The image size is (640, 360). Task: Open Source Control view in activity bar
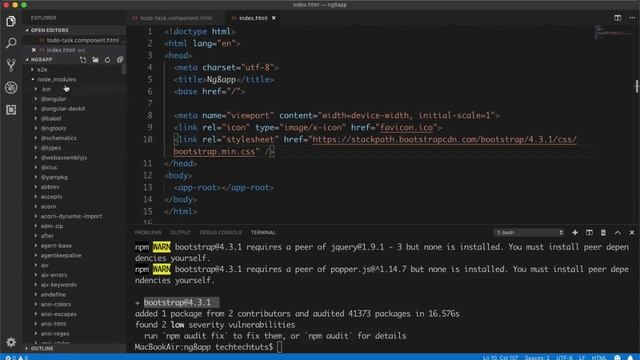click(x=11, y=65)
